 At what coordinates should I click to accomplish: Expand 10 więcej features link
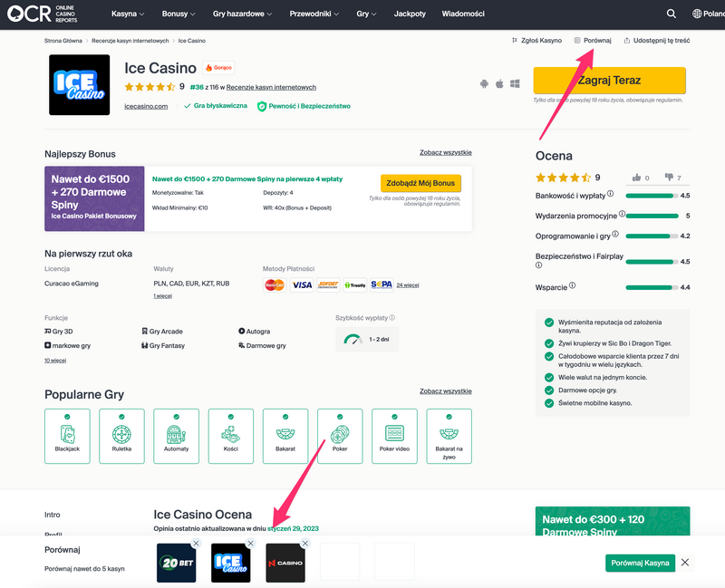(x=55, y=361)
